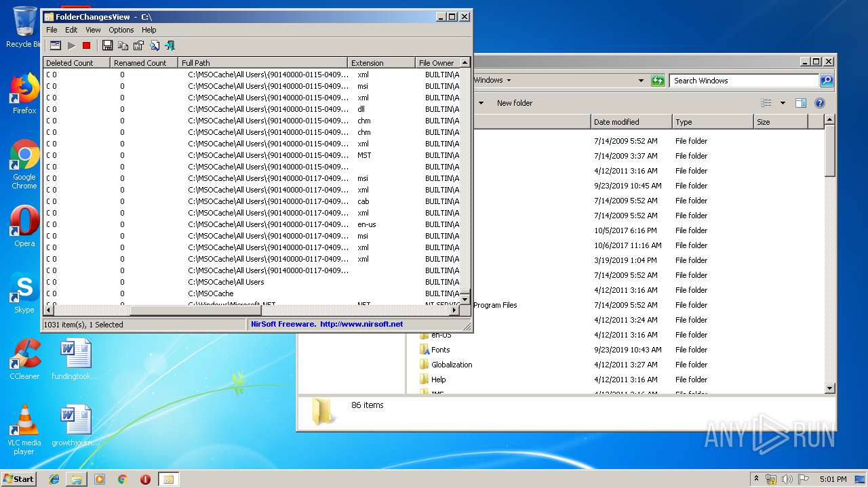Image resolution: width=868 pixels, height=488 pixels.
Task: Open the Opera desktop shortcut
Action: pyautogui.click(x=24, y=226)
